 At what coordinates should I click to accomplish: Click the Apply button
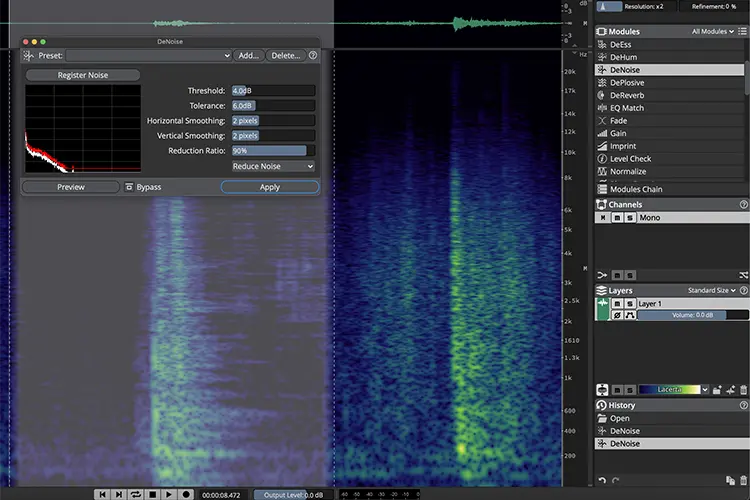click(270, 187)
